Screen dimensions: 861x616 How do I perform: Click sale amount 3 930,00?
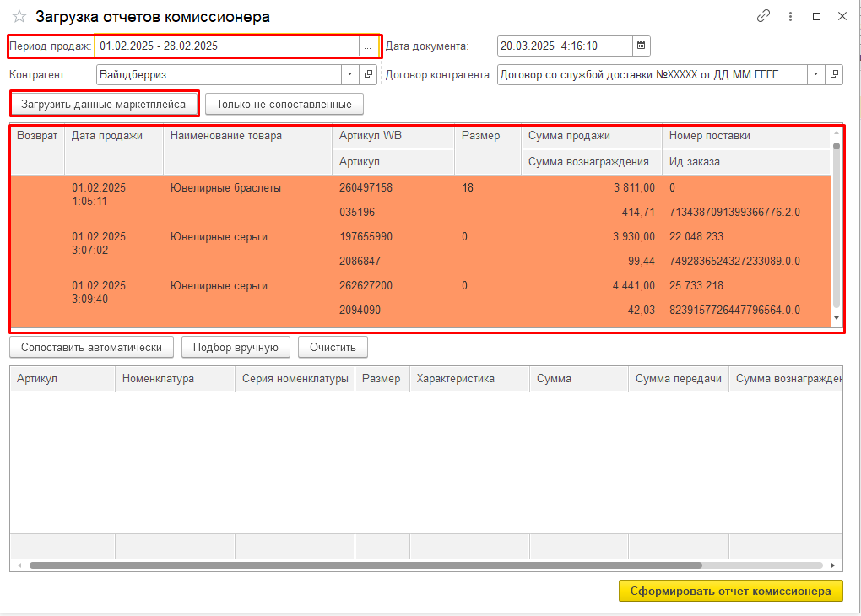634,236
